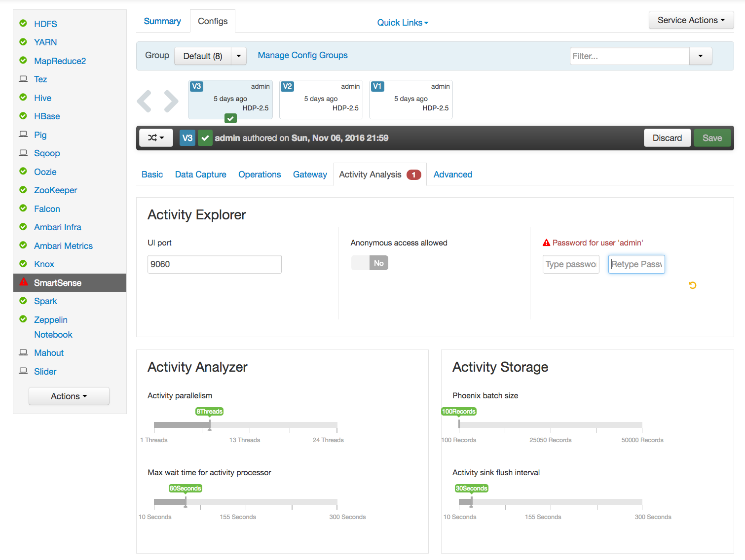The image size is (745, 560).
Task: Click the client monitor icon beside Pig
Action: [23, 134]
